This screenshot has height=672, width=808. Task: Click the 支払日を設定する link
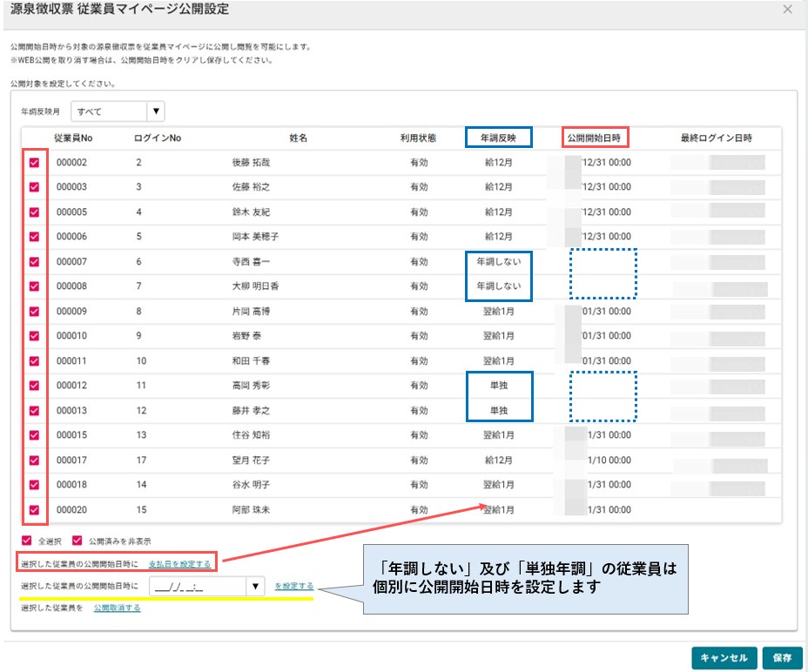tap(180, 564)
